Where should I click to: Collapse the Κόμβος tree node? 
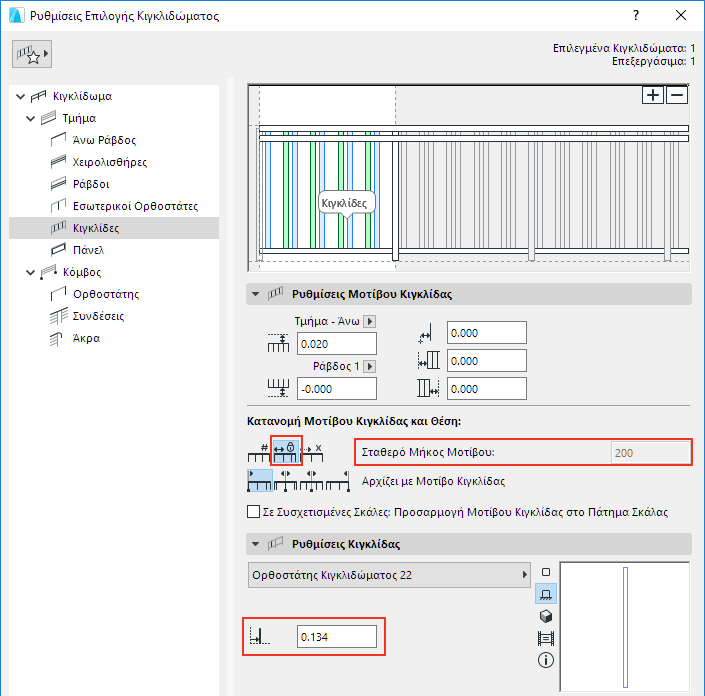[31, 272]
